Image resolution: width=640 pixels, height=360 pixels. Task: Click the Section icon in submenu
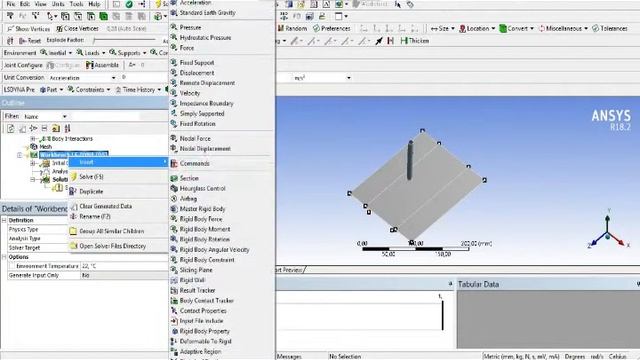pyautogui.click(x=174, y=178)
